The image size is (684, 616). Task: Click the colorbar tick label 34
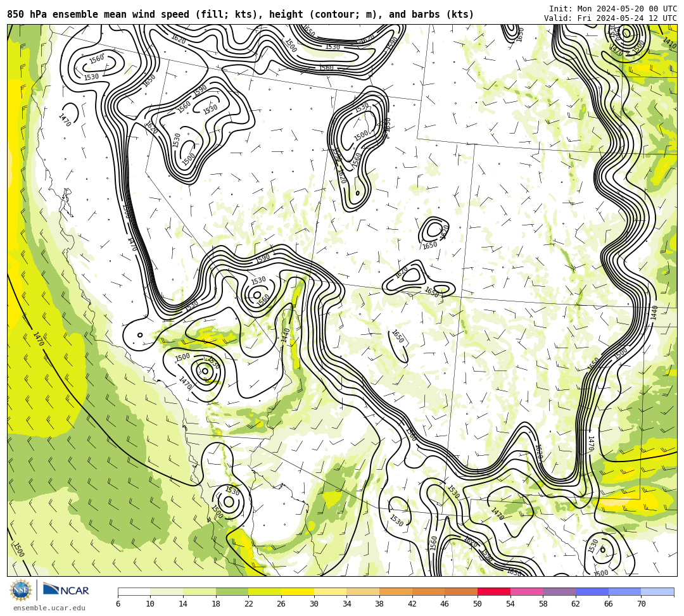pyautogui.click(x=347, y=604)
